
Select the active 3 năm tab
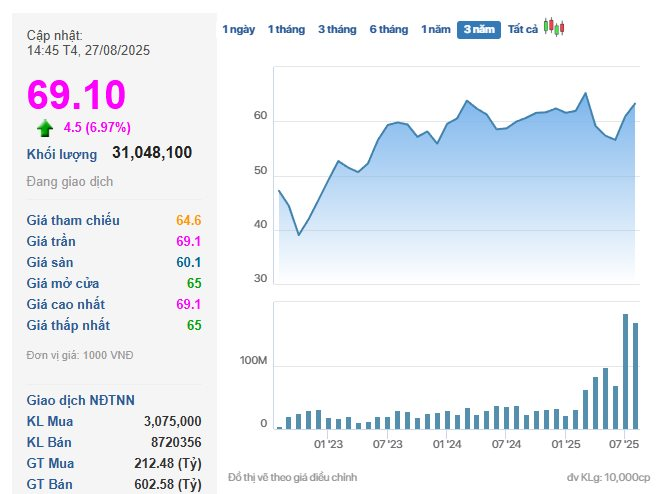point(479,30)
